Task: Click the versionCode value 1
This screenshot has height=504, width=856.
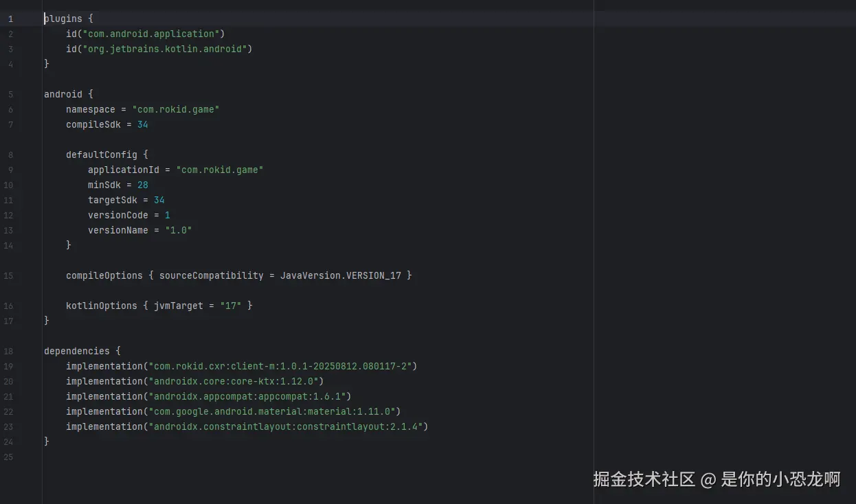Action: [168, 215]
